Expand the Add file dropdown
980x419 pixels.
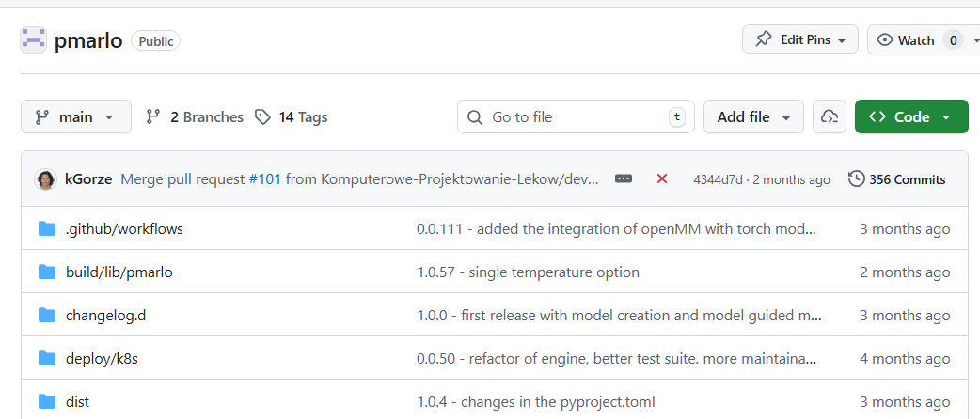click(x=753, y=116)
